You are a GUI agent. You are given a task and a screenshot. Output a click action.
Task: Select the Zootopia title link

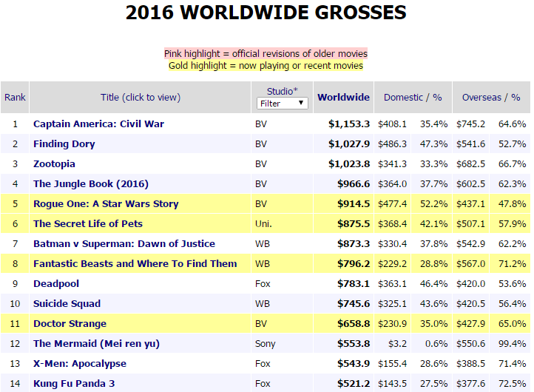coord(54,163)
